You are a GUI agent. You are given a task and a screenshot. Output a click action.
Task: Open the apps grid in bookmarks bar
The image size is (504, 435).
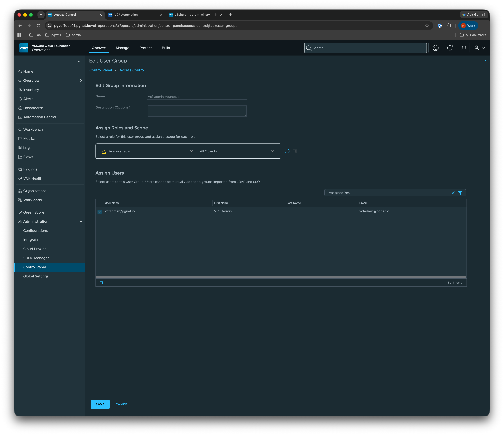(x=19, y=35)
